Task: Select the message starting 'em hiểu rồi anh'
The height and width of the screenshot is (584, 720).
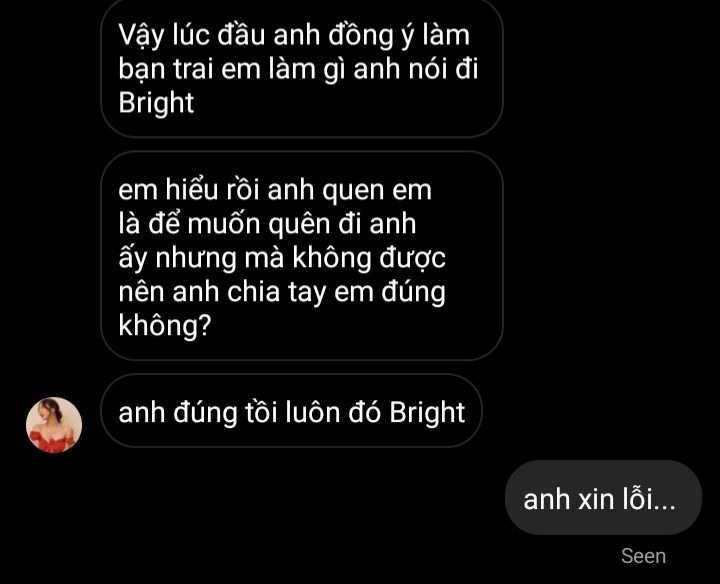Action: click(302, 256)
